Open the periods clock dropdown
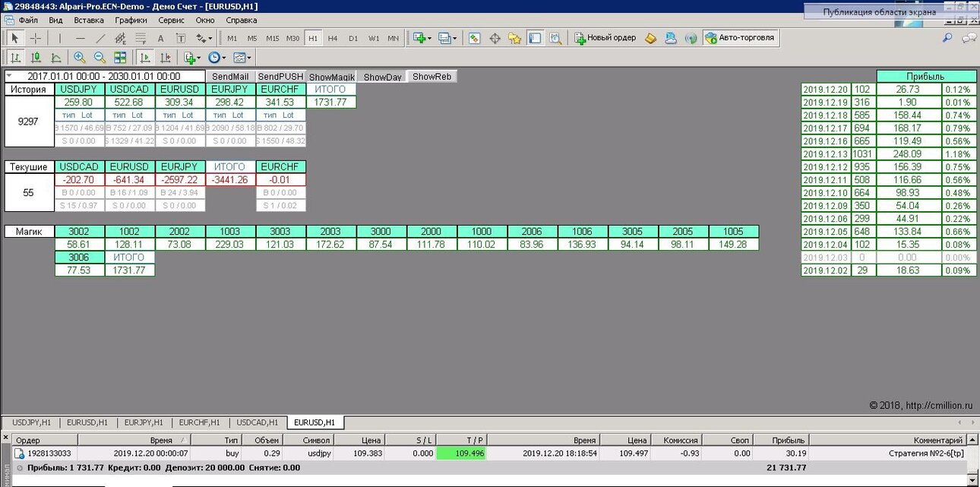 pos(217,58)
